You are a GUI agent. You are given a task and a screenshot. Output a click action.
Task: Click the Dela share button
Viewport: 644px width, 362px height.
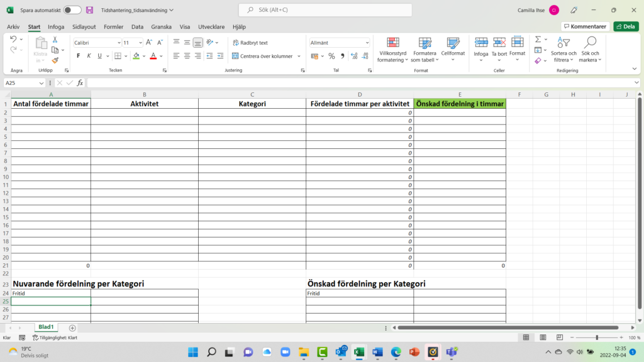(x=626, y=26)
